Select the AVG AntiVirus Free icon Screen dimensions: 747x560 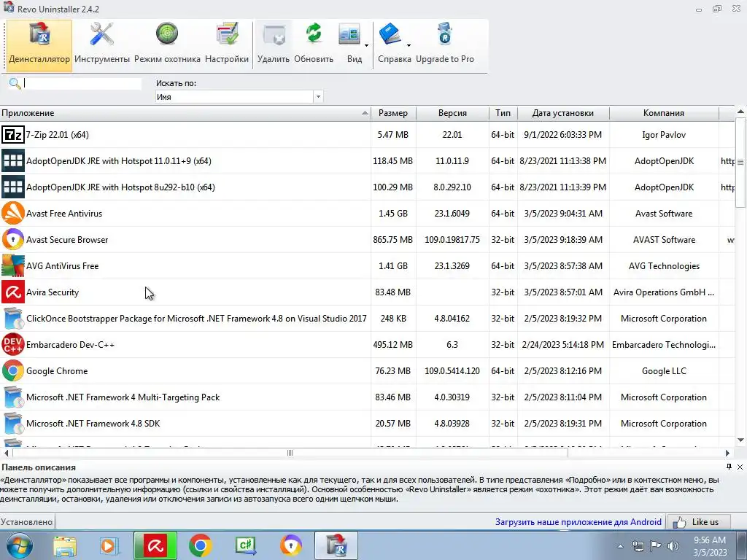coord(13,265)
